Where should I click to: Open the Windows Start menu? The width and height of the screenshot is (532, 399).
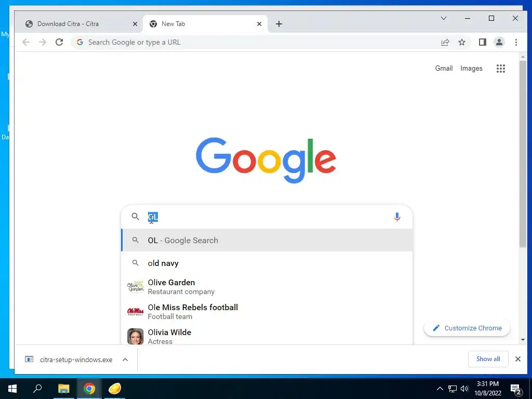click(12, 389)
